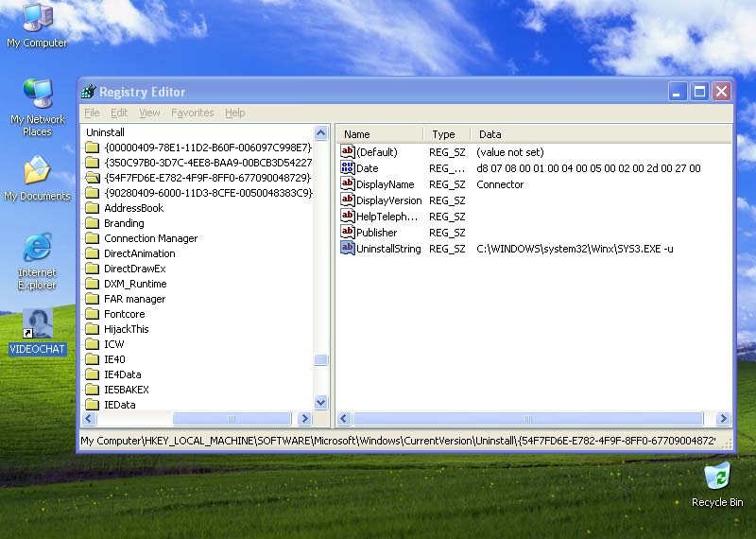The width and height of the screenshot is (756, 539).
Task: Click values pane scroll left arrow
Action: click(344, 418)
